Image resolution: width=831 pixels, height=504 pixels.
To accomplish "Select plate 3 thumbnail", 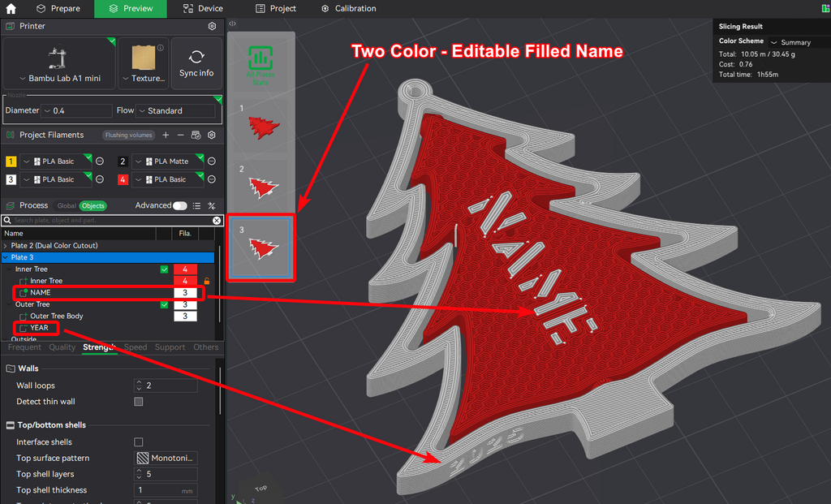I will point(260,248).
